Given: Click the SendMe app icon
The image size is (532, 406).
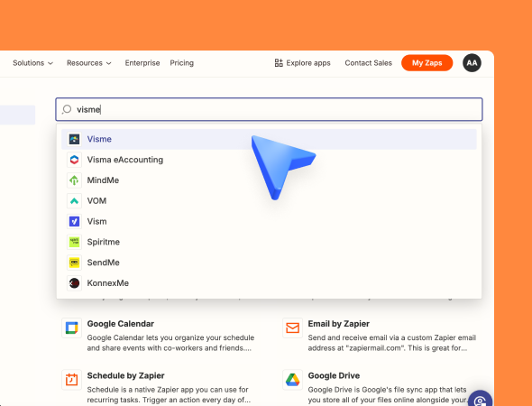Looking at the screenshot, I should pos(74,263).
